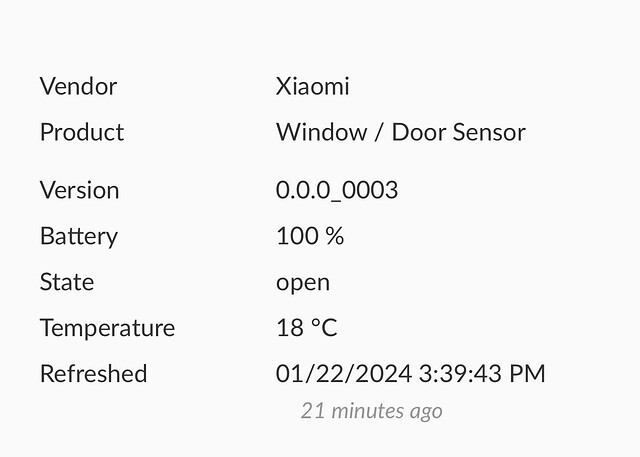Click the word Door in product name
640x457 pixels.
418,132
